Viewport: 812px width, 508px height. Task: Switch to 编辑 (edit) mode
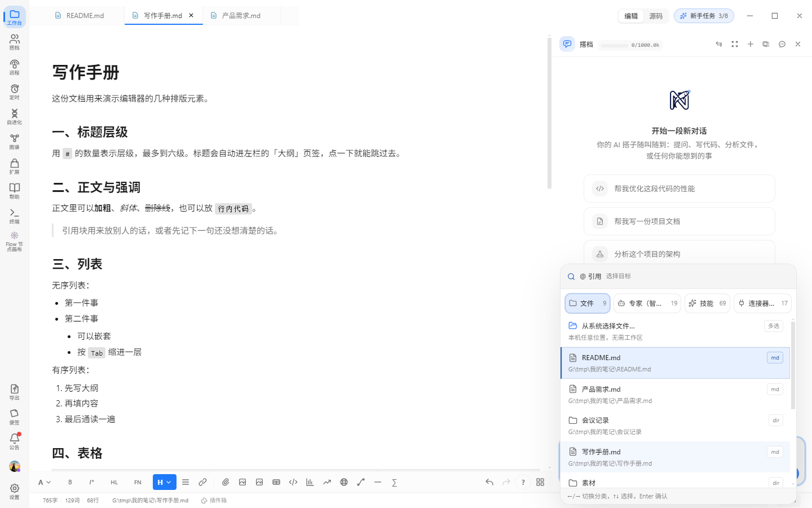631,16
